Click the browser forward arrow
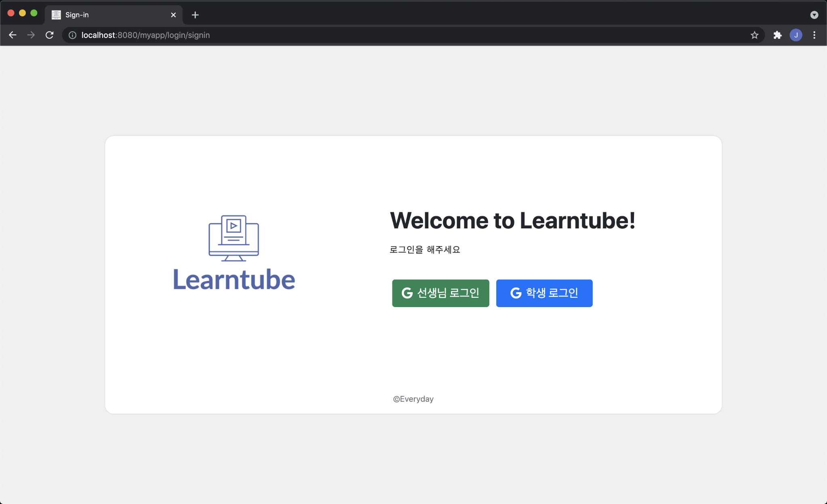Screen dimensions: 827x504 31,35
